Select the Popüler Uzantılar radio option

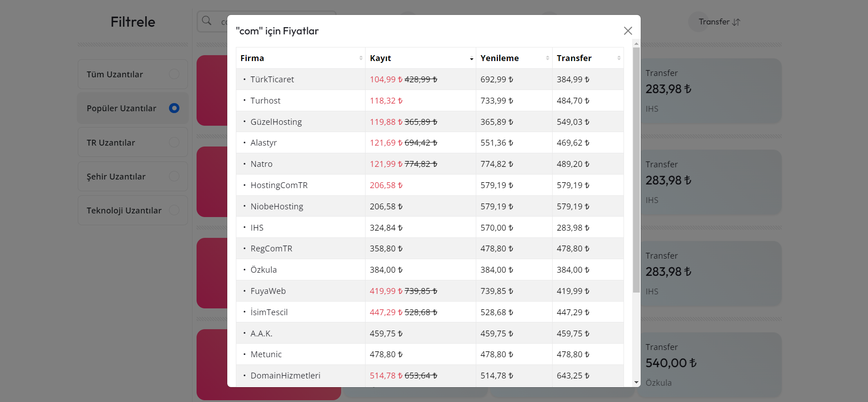click(x=174, y=108)
